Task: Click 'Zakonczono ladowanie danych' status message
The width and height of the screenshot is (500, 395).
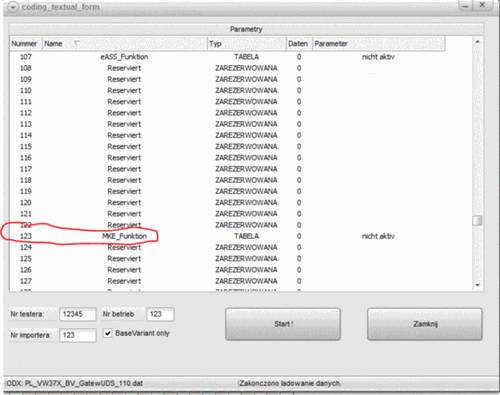Action: pyautogui.click(x=290, y=383)
